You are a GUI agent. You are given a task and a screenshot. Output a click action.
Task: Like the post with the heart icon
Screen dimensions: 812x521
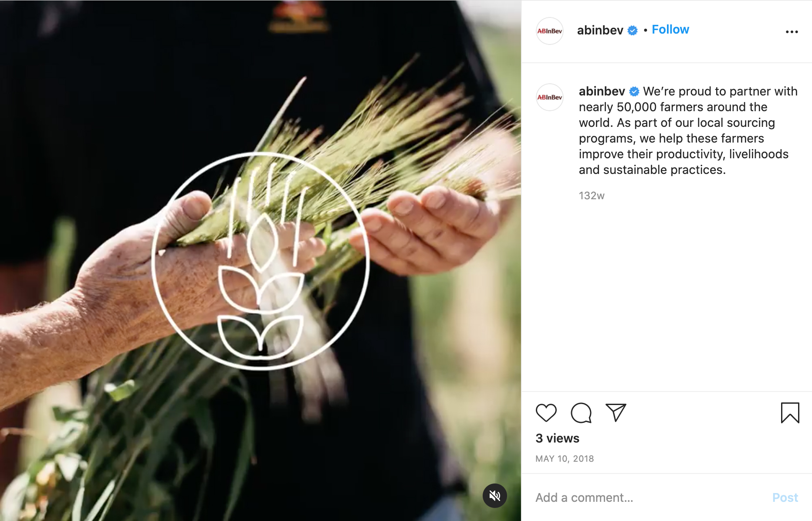click(546, 412)
